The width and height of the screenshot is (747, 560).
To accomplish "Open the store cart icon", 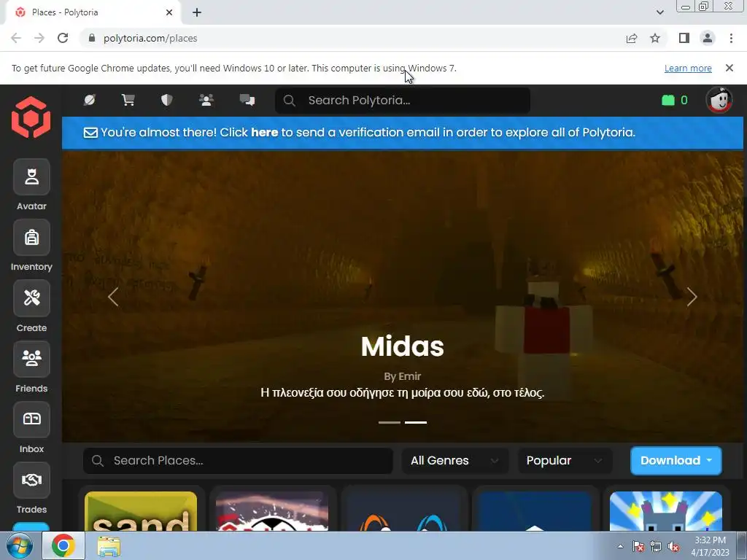I will coord(128,100).
